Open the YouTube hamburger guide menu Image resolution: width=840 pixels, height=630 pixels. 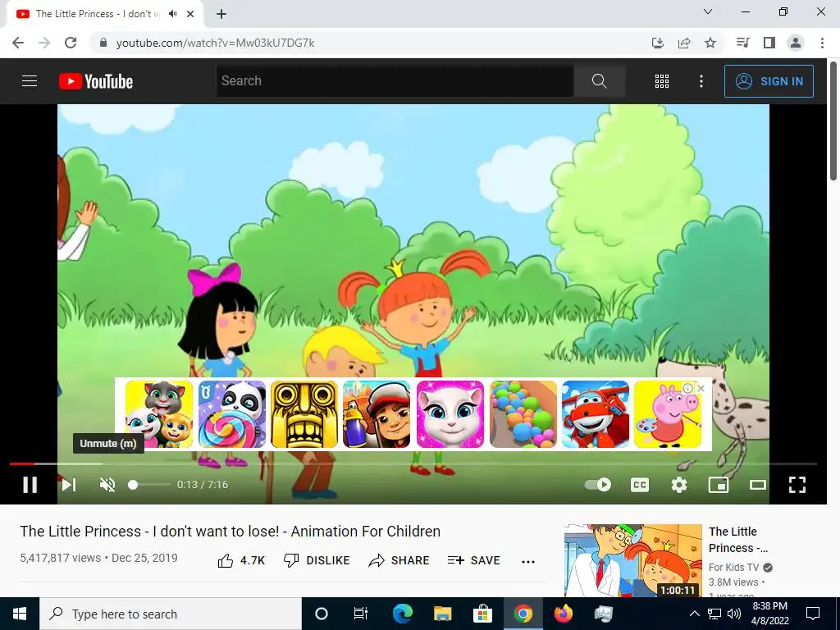30,81
